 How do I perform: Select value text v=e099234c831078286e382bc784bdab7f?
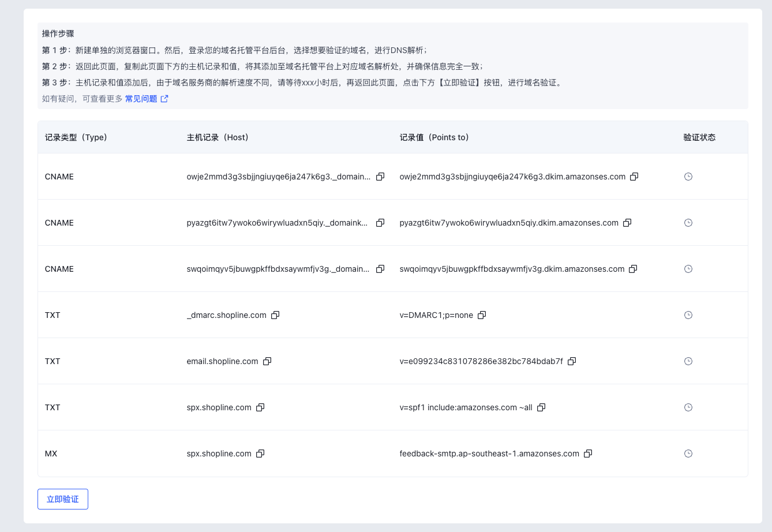coord(481,361)
